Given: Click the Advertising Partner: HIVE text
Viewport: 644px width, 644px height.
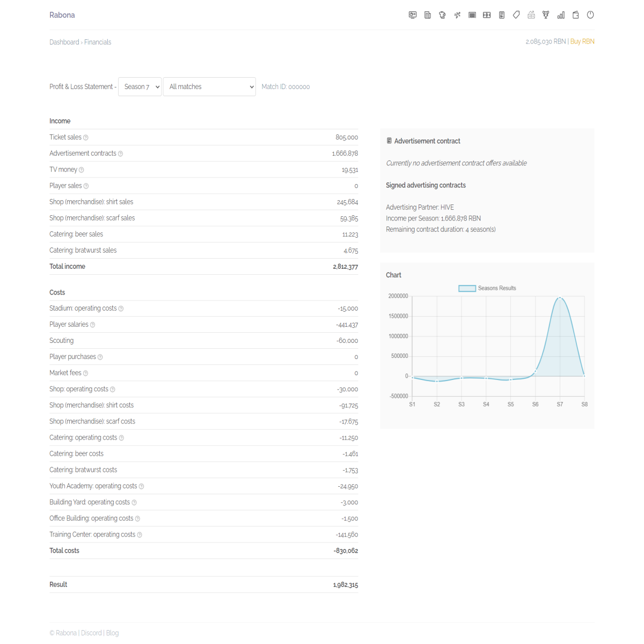Looking at the screenshot, I should tap(420, 207).
